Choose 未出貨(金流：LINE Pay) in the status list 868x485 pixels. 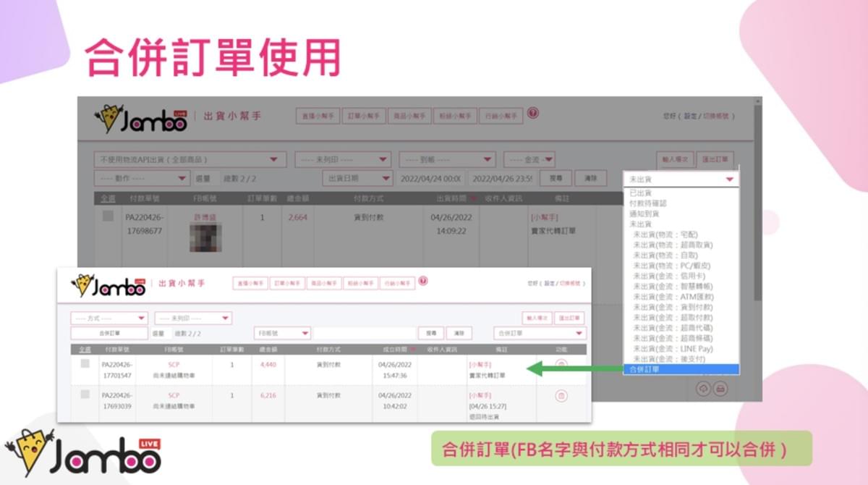[x=673, y=349]
